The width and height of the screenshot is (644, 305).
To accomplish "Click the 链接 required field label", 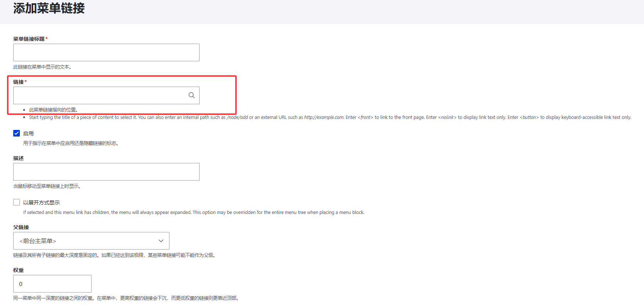I will click(x=18, y=82).
